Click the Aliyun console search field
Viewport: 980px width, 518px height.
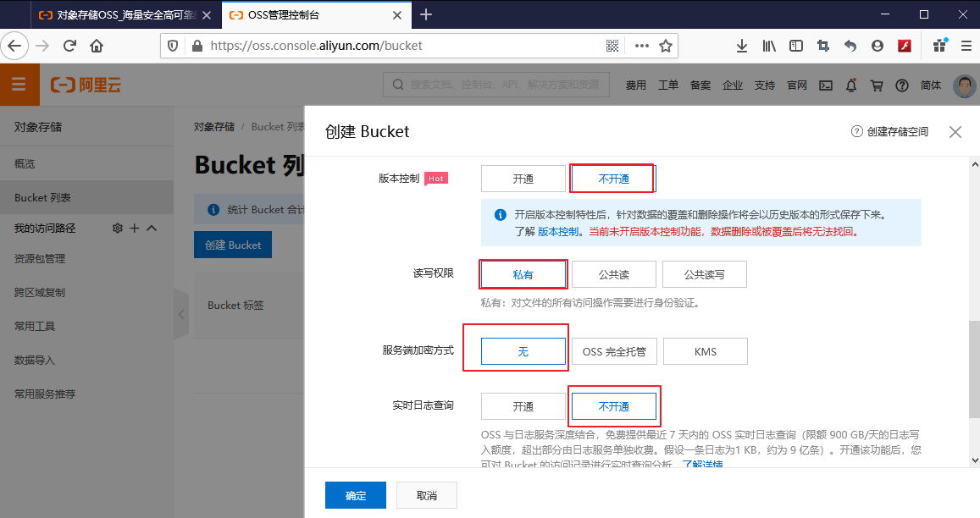coord(496,85)
